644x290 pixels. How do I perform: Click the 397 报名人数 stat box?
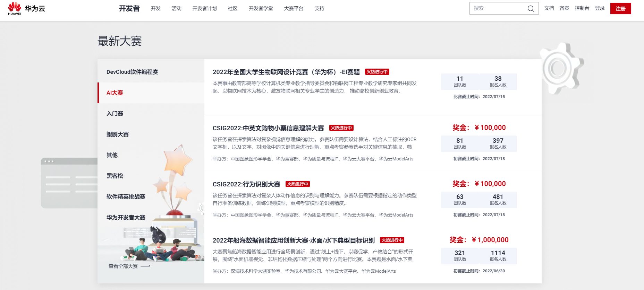pyautogui.click(x=498, y=144)
